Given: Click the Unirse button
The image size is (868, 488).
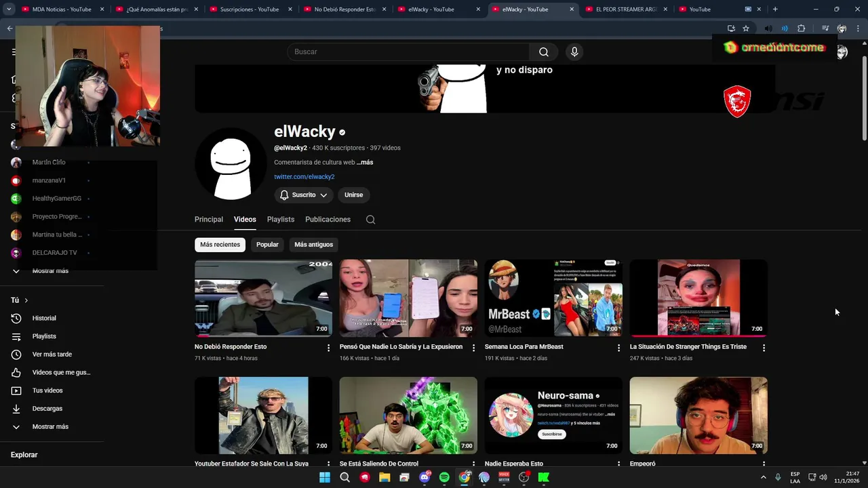Looking at the screenshot, I should tap(354, 195).
